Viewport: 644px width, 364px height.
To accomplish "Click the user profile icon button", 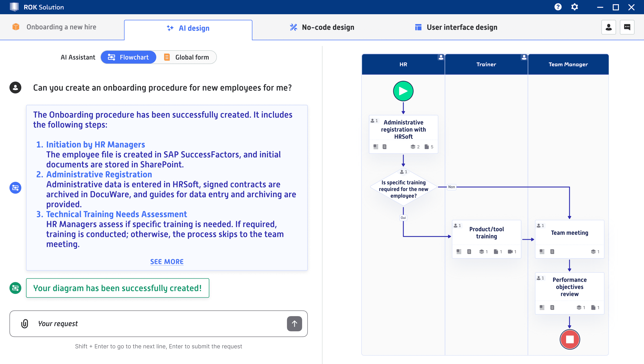I will pos(608,27).
